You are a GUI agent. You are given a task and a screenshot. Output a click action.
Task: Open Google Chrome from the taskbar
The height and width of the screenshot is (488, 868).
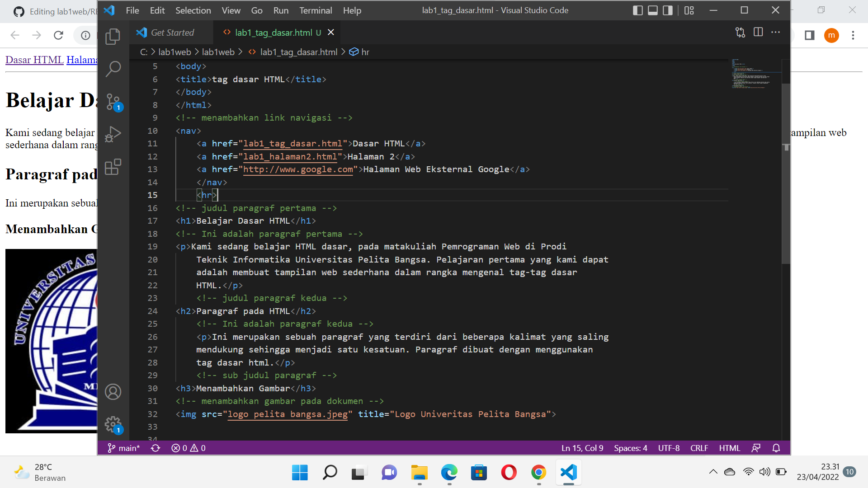pos(538,472)
